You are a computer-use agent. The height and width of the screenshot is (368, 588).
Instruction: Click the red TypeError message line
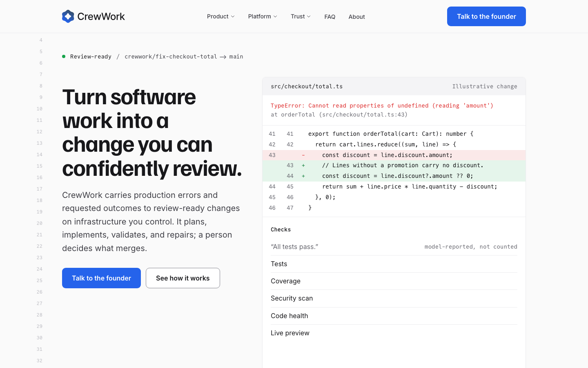point(382,105)
